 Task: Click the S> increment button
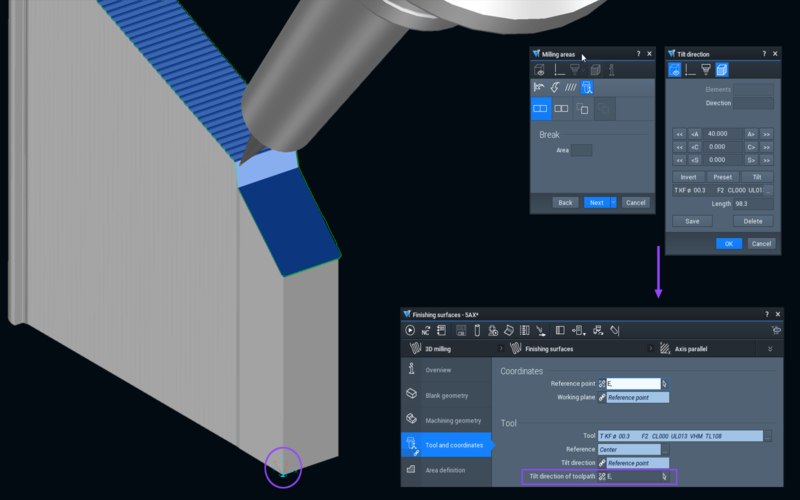[x=751, y=160]
